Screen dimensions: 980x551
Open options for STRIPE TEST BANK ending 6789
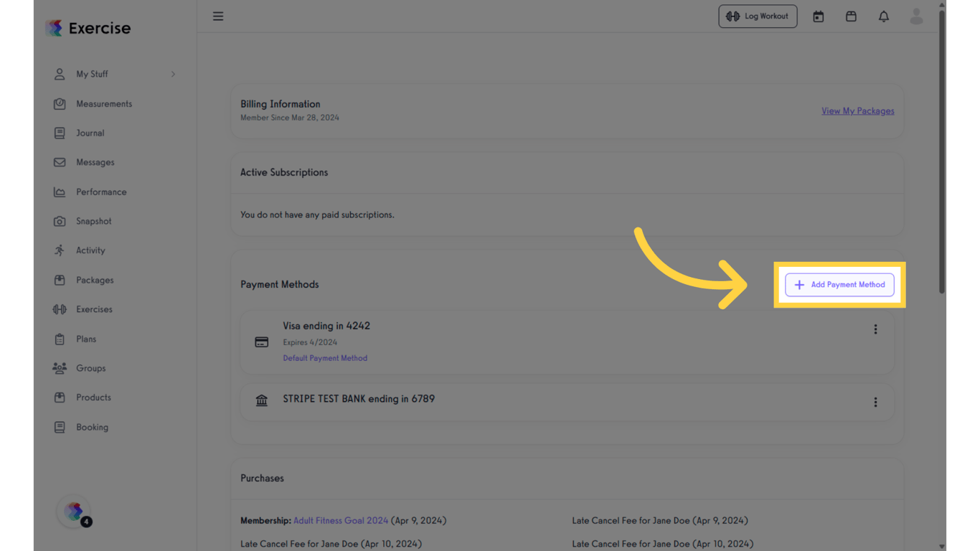[x=875, y=402]
